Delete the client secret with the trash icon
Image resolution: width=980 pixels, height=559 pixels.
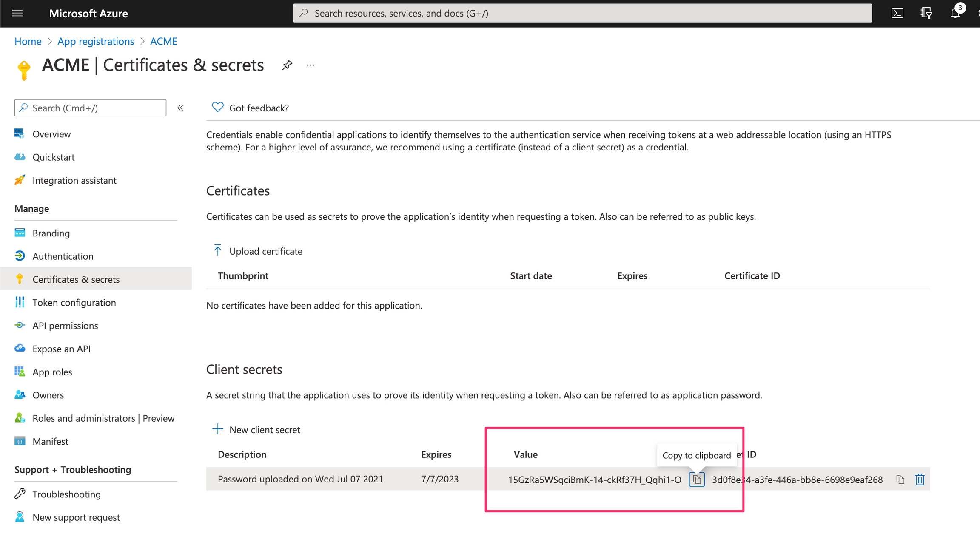pyautogui.click(x=920, y=480)
